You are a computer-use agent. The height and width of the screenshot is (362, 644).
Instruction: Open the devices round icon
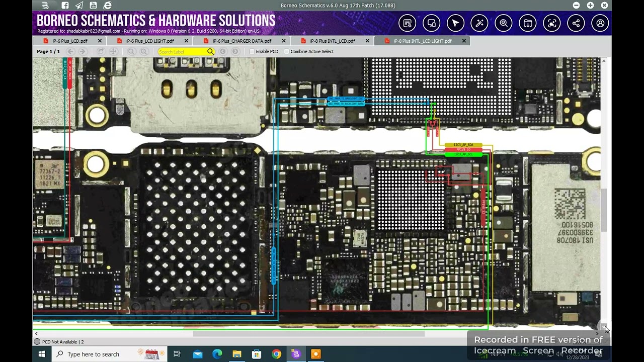(x=431, y=23)
